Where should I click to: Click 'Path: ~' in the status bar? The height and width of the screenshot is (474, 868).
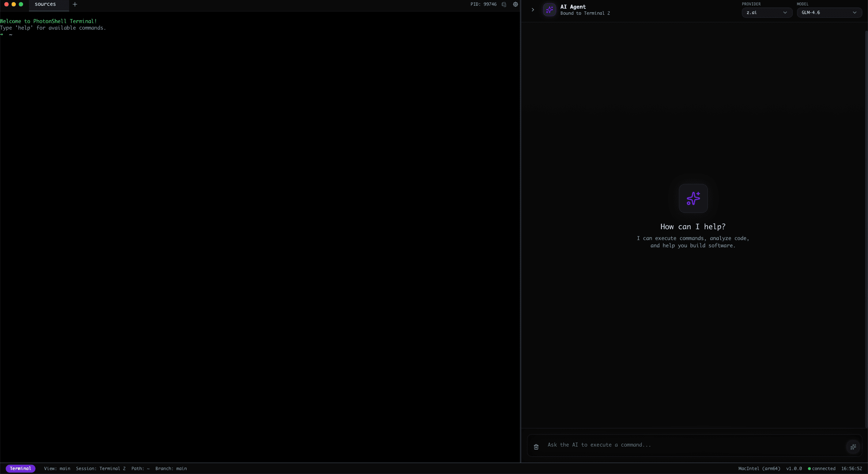[x=140, y=468]
